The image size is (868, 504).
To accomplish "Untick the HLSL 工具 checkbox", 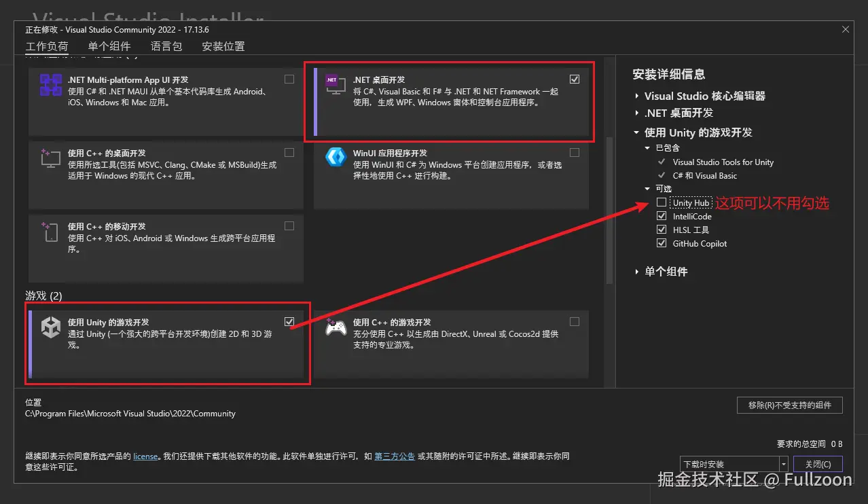I will pos(662,230).
